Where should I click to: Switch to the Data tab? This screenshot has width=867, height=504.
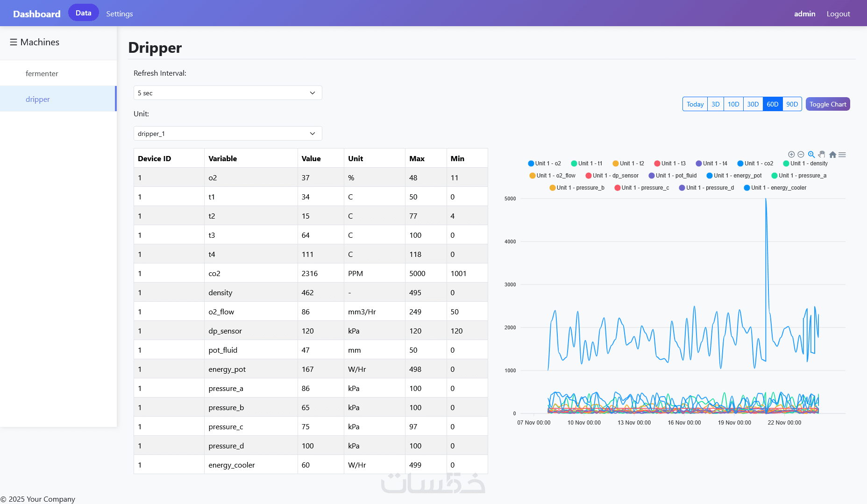pos(84,13)
